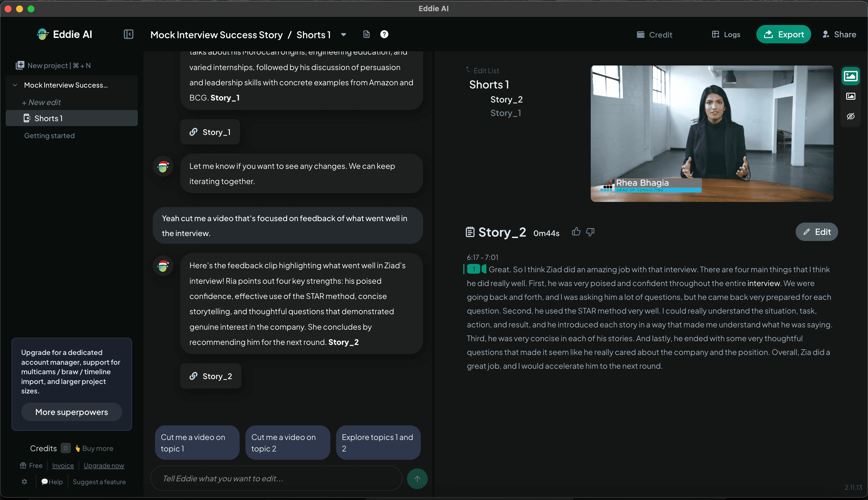Open the settings gear icon

coord(24,481)
